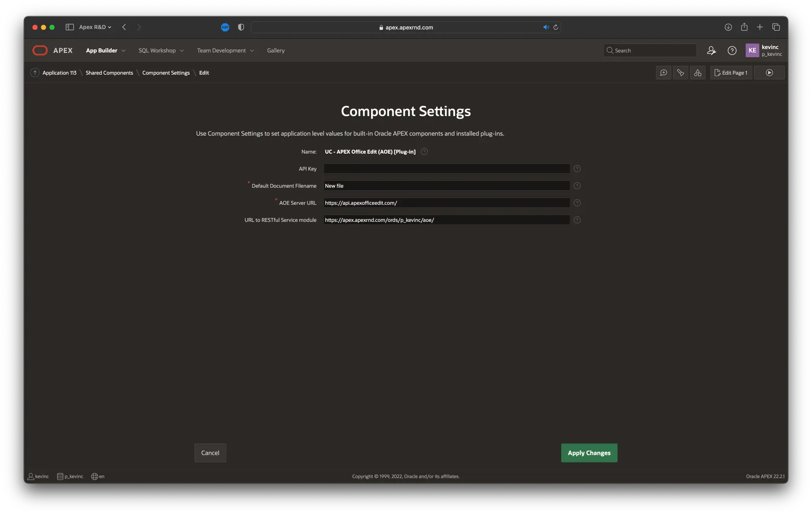The height and width of the screenshot is (515, 812).
Task: Click the 'Component Settings' page heading
Action: coord(406,111)
